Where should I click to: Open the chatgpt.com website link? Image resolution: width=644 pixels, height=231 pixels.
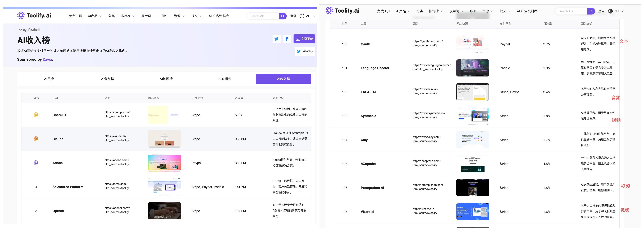click(117, 114)
